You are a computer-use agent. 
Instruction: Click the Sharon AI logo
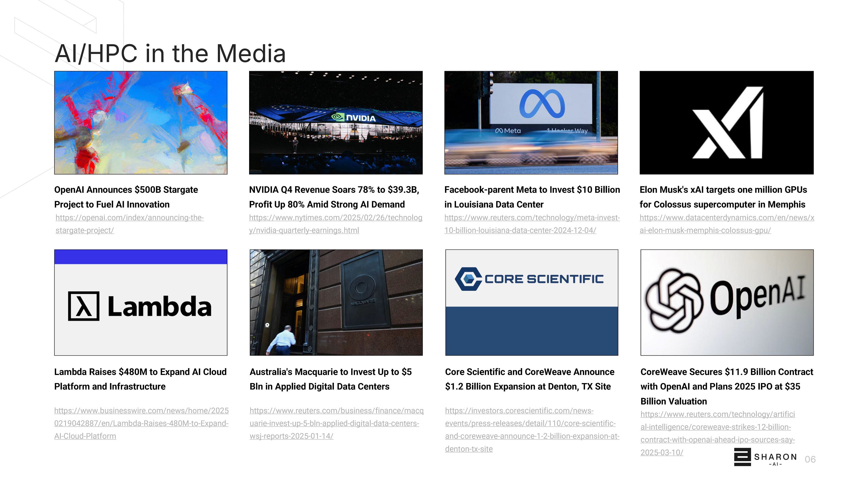click(765, 457)
